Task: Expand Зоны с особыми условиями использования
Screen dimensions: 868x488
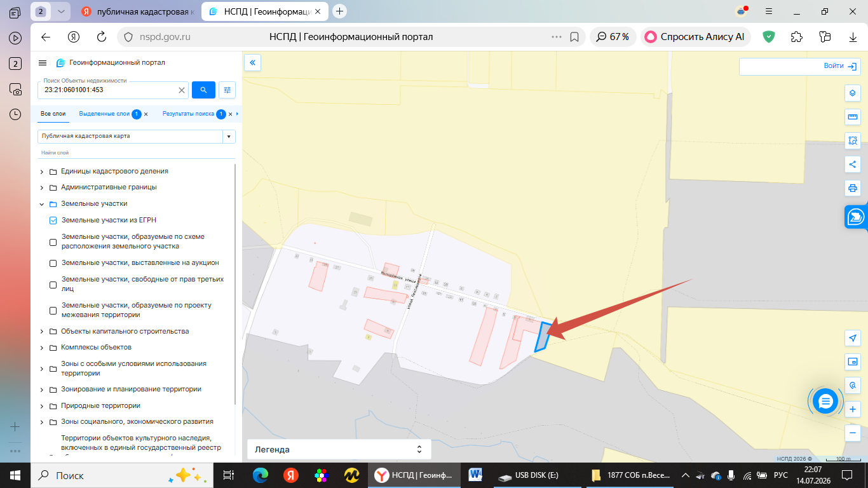Action: click(42, 369)
